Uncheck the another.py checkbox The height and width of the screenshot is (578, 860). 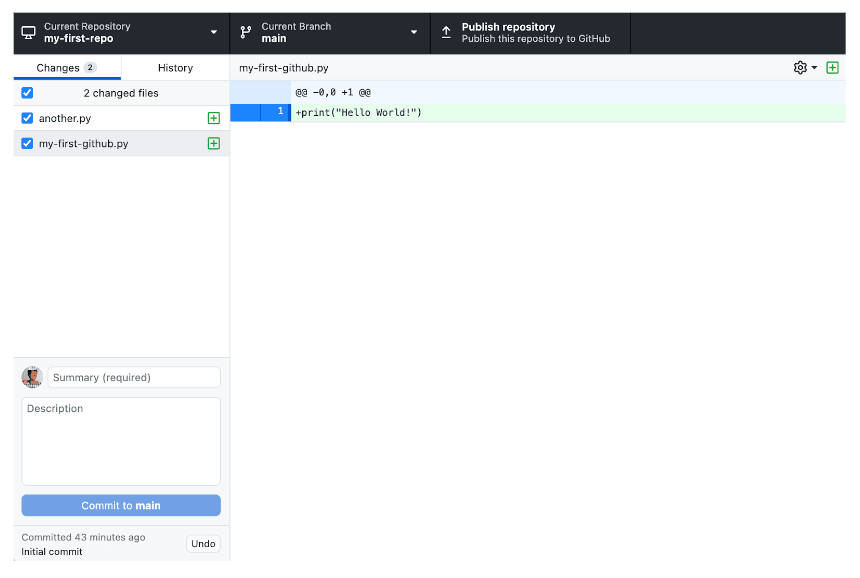click(x=27, y=118)
